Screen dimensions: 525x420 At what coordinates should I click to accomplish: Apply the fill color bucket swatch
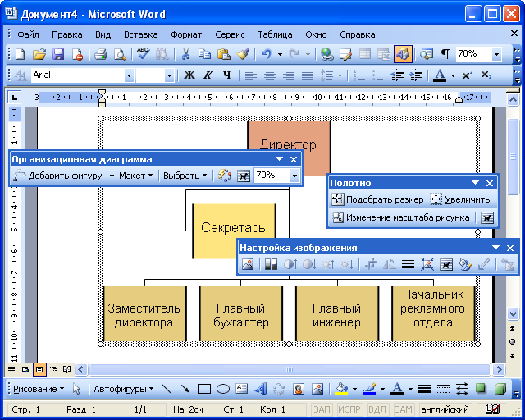tap(341, 389)
